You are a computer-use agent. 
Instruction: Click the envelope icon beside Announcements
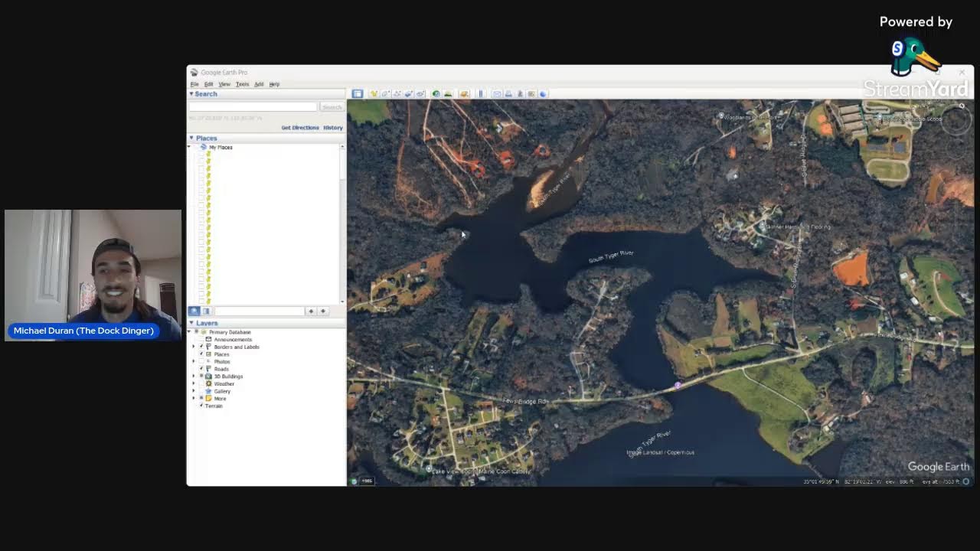(209, 340)
